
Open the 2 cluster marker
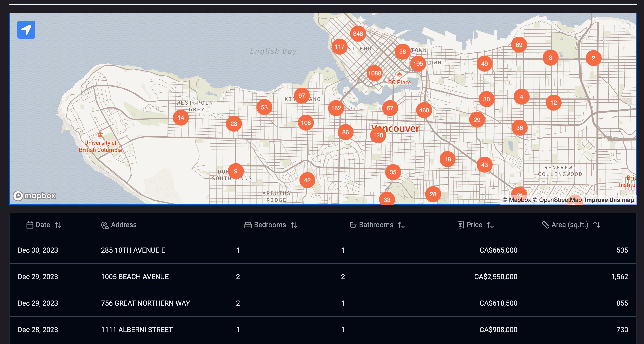click(x=594, y=58)
